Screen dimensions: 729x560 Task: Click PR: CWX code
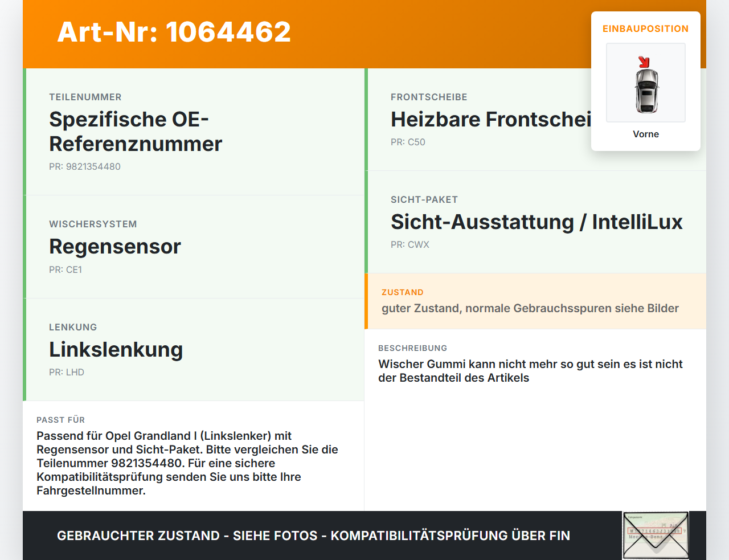(x=410, y=244)
